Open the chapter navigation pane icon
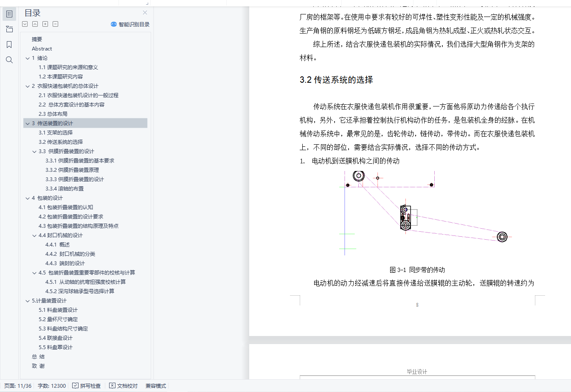 click(9, 29)
